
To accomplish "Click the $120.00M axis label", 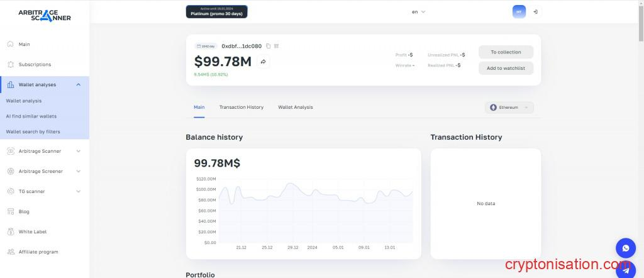I will tap(206, 179).
